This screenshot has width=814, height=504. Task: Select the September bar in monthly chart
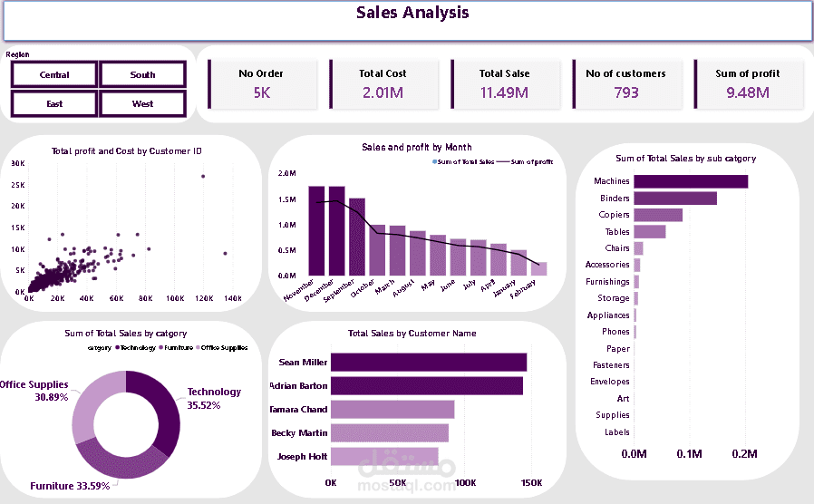tap(357, 237)
